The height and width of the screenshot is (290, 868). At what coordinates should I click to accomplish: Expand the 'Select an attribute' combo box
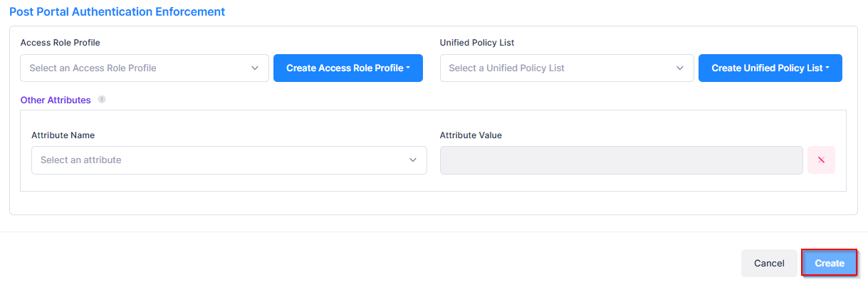[x=221, y=160]
